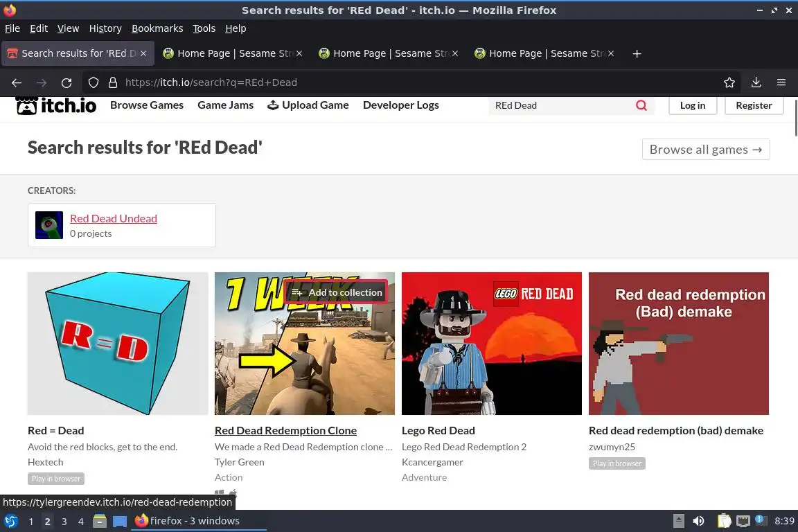Click the taskbar start menu icon
This screenshot has width=798, height=532.
click(10, 521)
